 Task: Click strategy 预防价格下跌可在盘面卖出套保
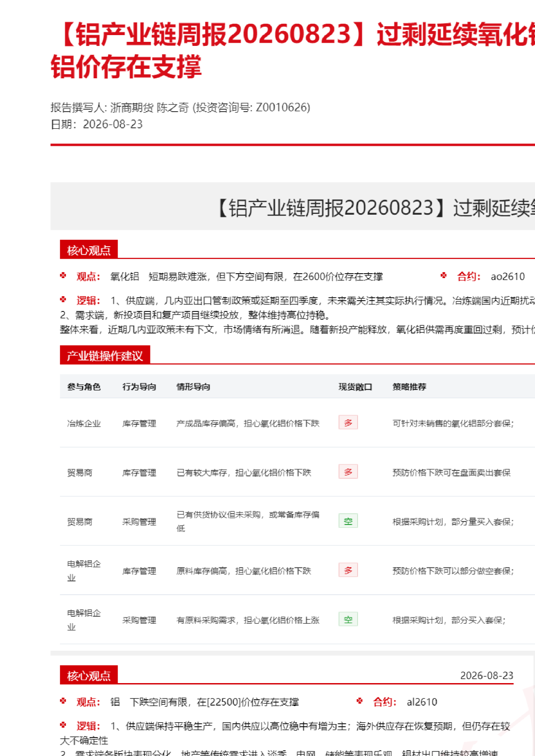[452, 472]
